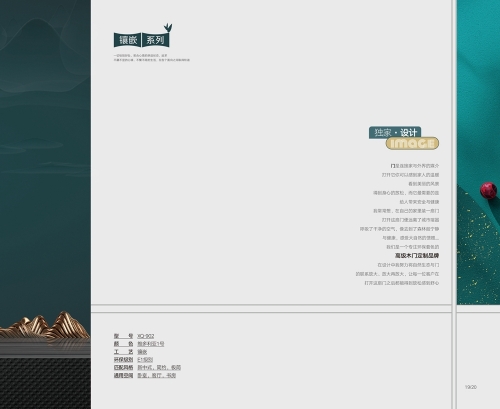This screenshot has width=500, height=409.
Task: Click the leaf sprout icon above 镶嵌系列 logo
Action: point(168,27)
